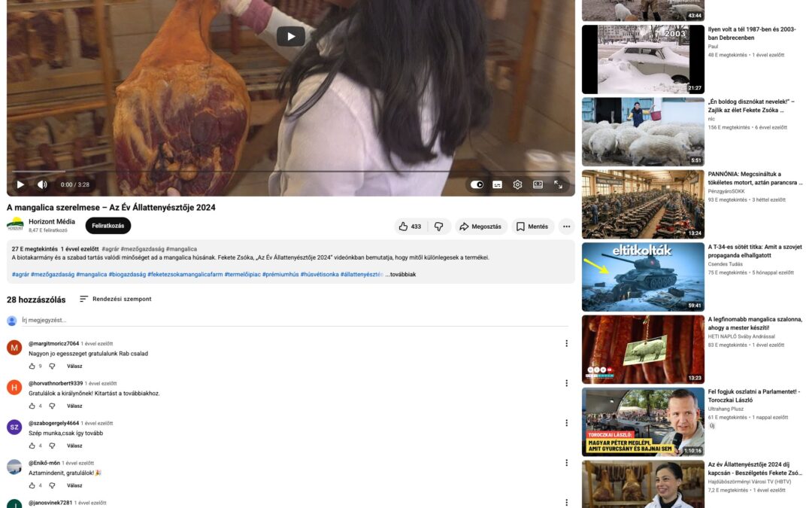Open the @margitmoricz7064 username link
Viewport: 812px width, 508px height.
[x=54, y=344]
